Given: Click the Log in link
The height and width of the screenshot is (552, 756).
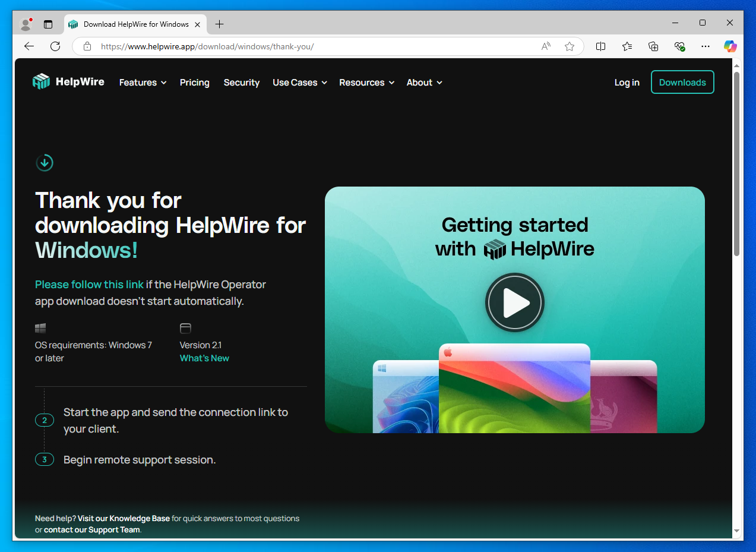Looking at the screenshot, I should coord(627,83).
